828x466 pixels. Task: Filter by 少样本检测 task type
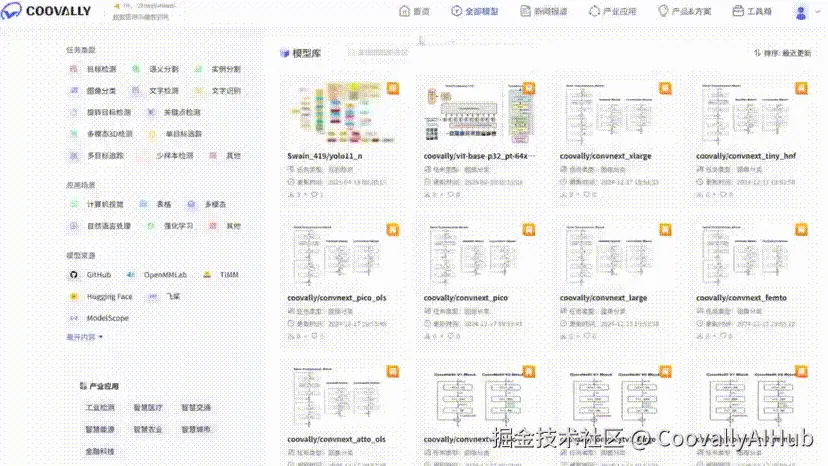pos(166,156)
